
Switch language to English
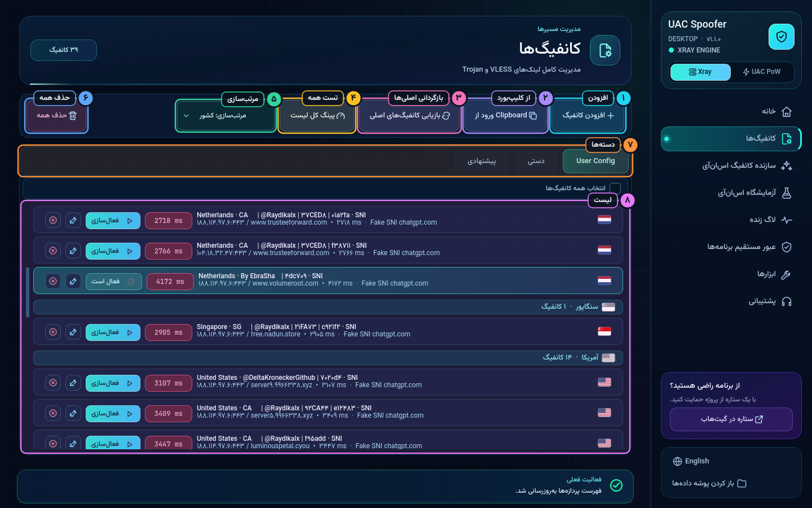(x=691, y=462)
